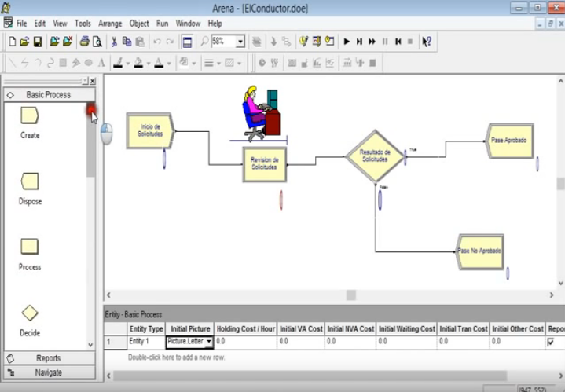Select the Create module in Basic Process
This screenshot has height=392, width=565.
[30, 116]
